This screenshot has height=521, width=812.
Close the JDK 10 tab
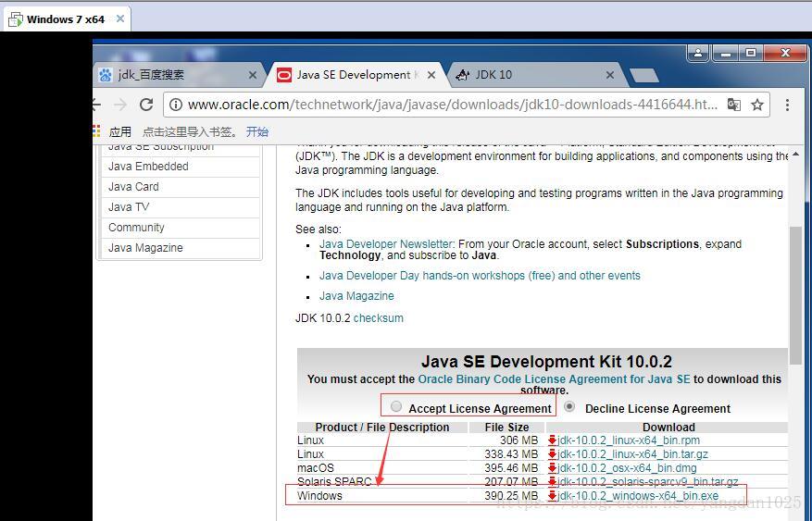pyautogui.click(x=610, y=75)
